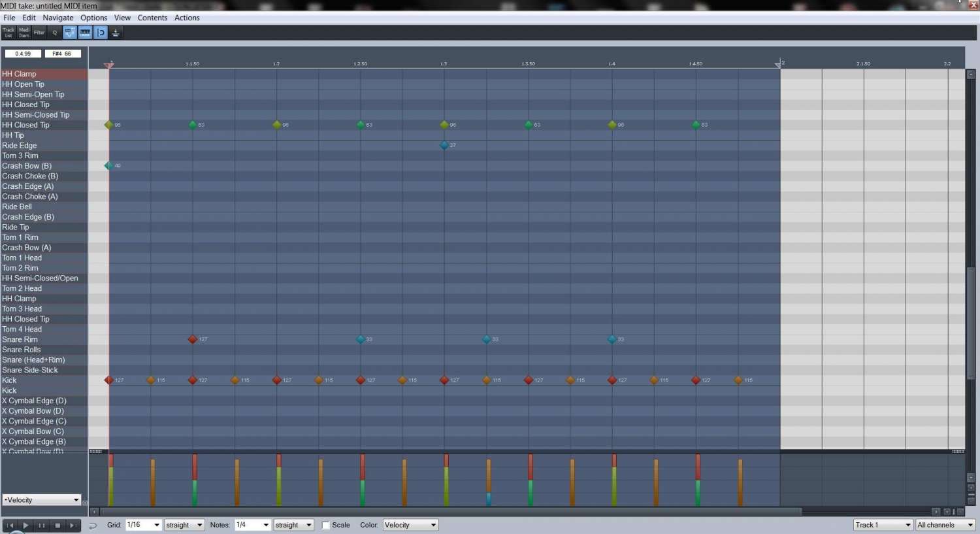The height and width of the screenshot is (534, 980).
Task: Open the Grid 1/16 dropdown
Action: (143, 525)
